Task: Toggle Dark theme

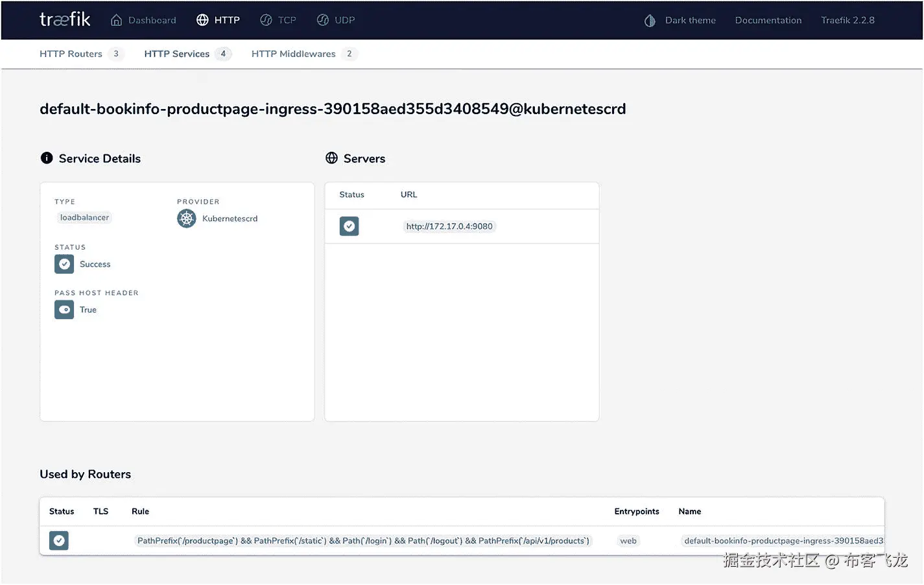Action: pyautogui.click(x=680, y=20)
